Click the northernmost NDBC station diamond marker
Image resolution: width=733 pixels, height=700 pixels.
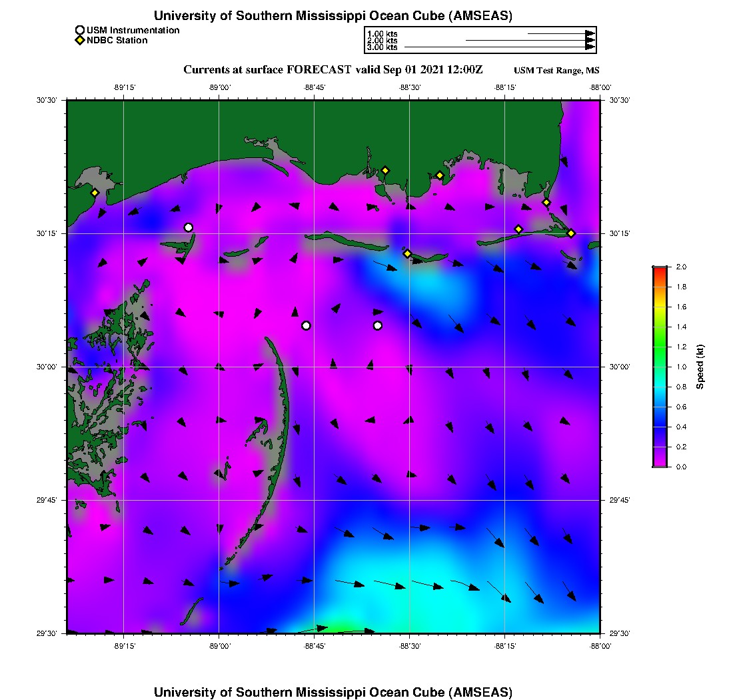pos(385,170)
